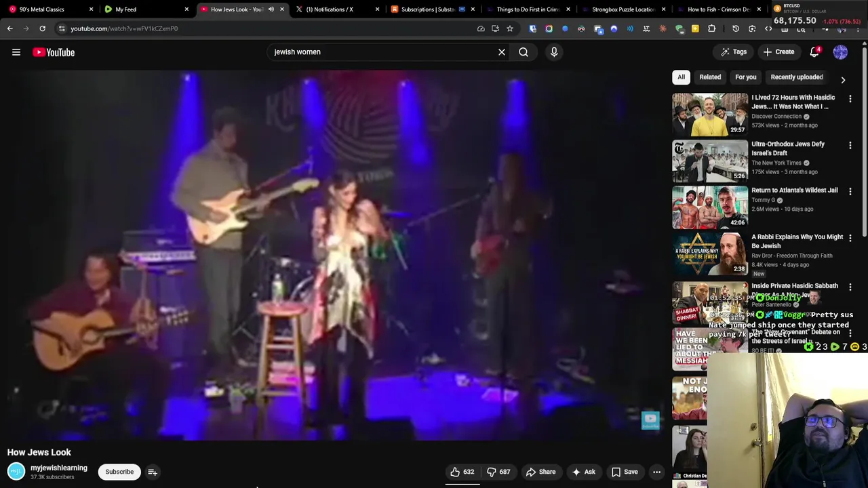Open more actions under the video

(x=656, y=472)
